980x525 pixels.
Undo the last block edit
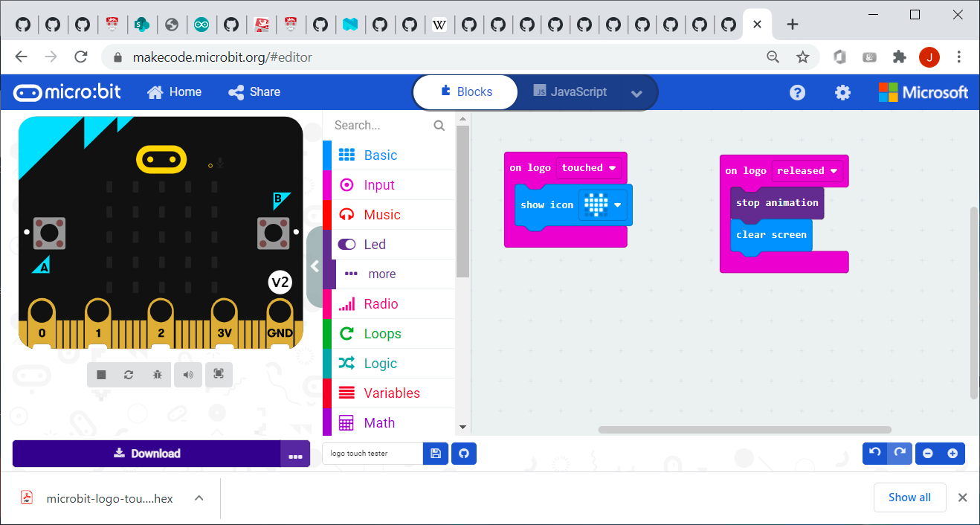pos(874,453)
